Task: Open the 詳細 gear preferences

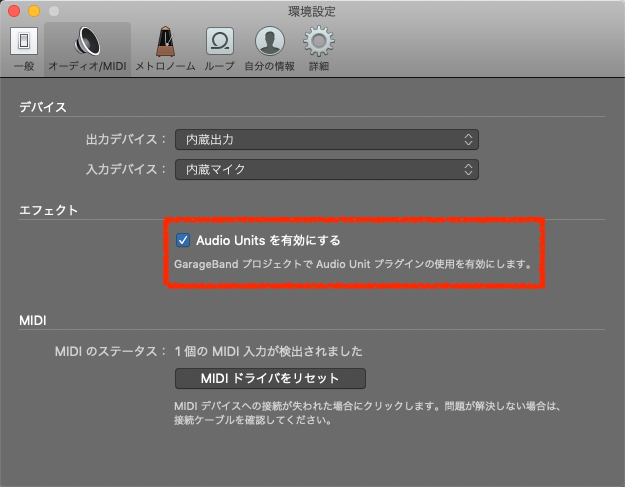Action: click(x=319, y=49)
